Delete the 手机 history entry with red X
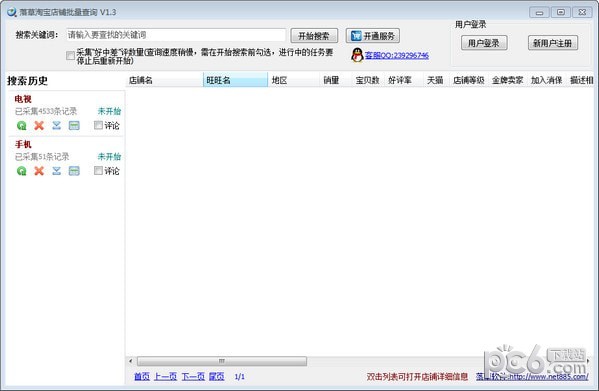Viewport: 599px width, 391px height. [39, 171]
